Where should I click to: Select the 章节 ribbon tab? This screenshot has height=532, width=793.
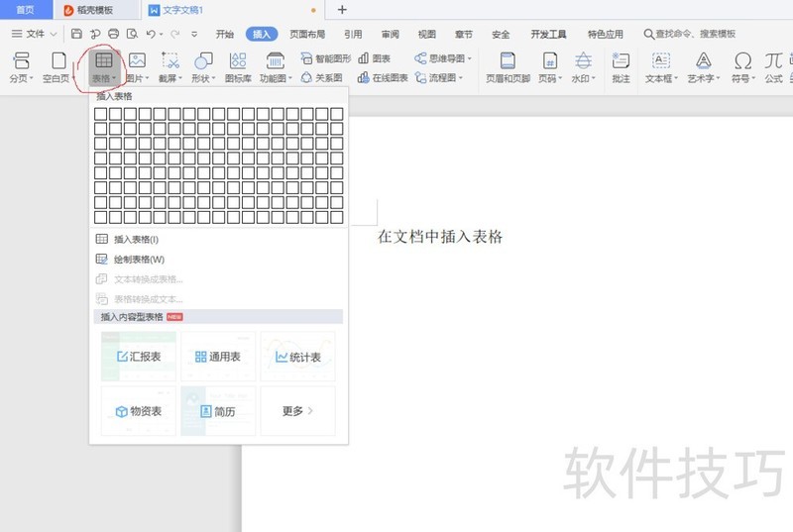click(464, 34)
